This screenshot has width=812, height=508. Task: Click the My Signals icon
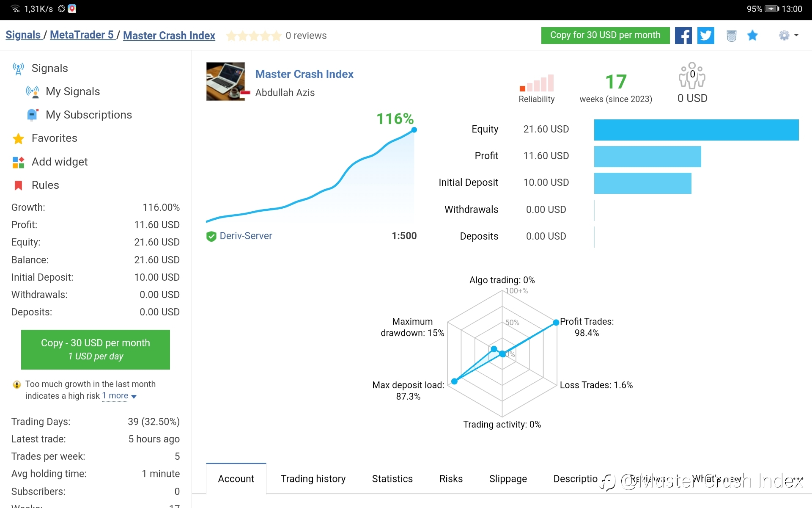click(x=33, y=92)
